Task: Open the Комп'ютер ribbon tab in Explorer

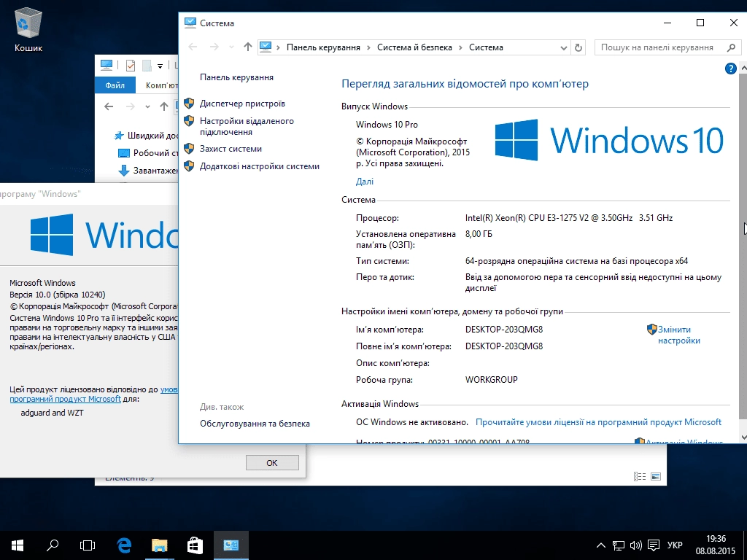Action: click(162, 85)
